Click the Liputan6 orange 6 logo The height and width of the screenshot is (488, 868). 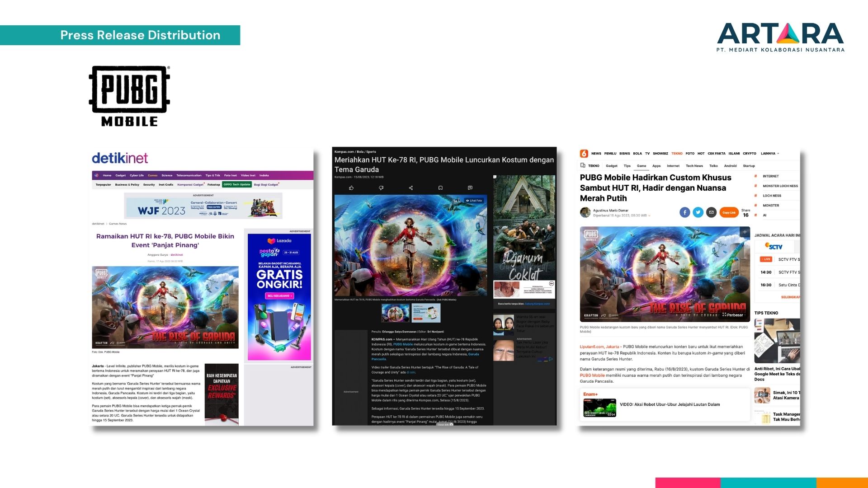tap(584, 154)
